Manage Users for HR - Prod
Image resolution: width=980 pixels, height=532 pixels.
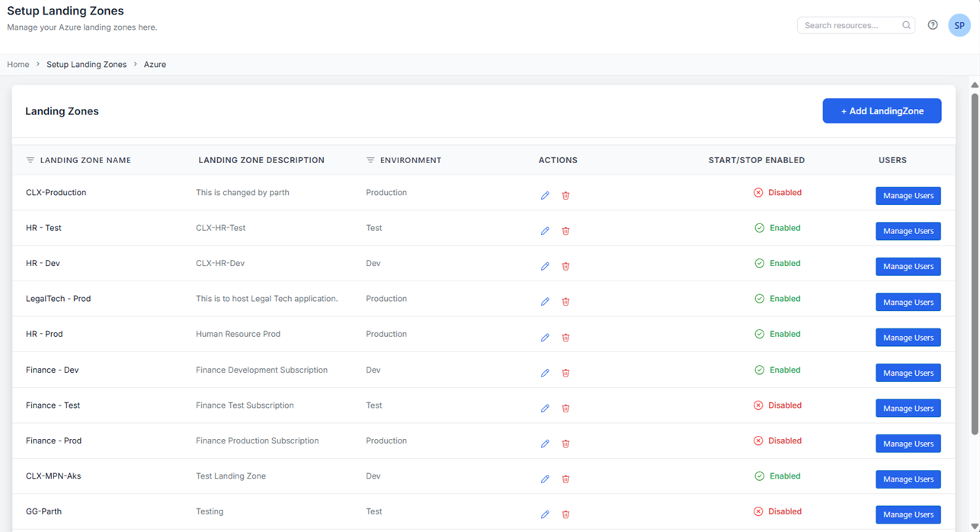tap(908, 338)
